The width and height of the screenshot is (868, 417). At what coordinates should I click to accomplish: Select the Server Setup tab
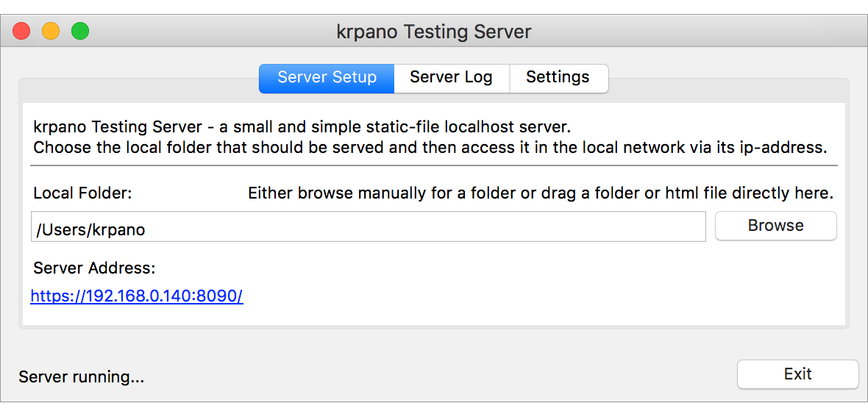[x=327, y=78]
